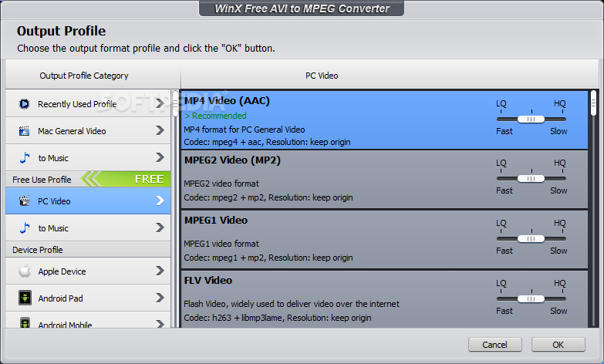Screen dimensions: 604x364
Task: Click the Cancel button
Action: (x=495, y=345)
